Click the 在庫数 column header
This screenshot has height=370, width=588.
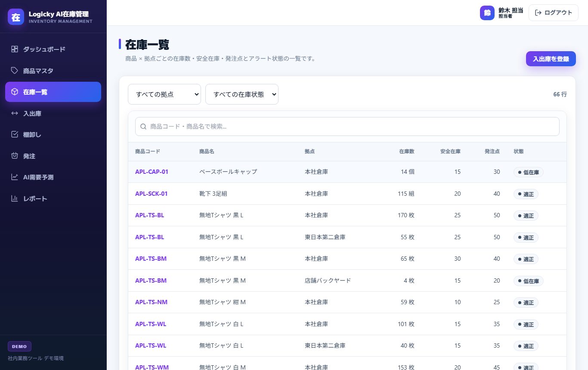(407, 151)
